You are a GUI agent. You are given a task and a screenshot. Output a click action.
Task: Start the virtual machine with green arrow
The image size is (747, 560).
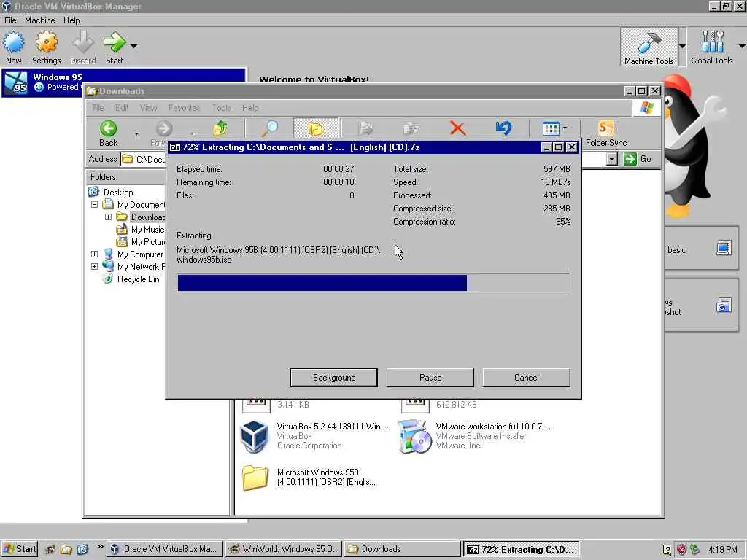tap(115, 47)
